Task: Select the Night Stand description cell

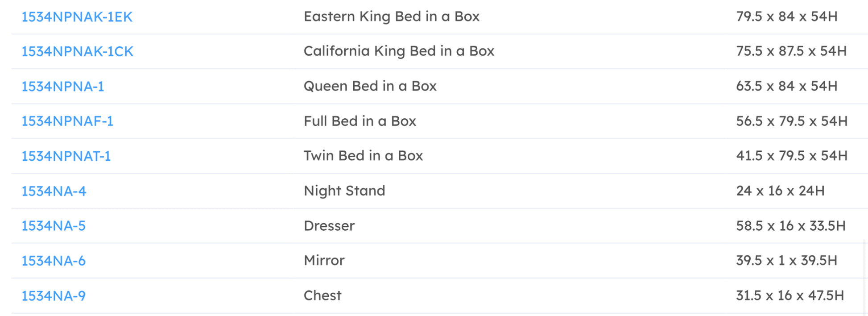Action: click(344, 191)
